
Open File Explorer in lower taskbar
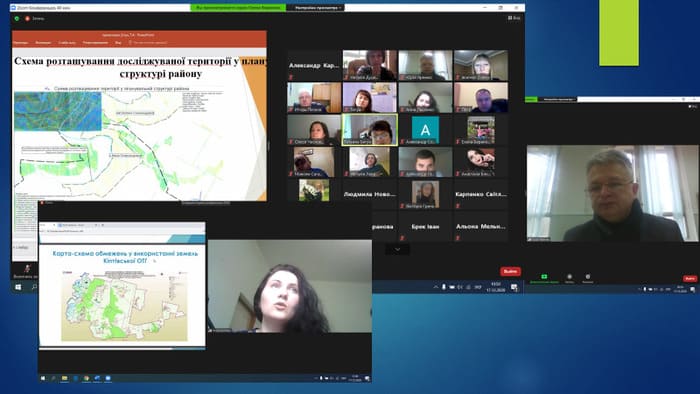click(65, 378)
